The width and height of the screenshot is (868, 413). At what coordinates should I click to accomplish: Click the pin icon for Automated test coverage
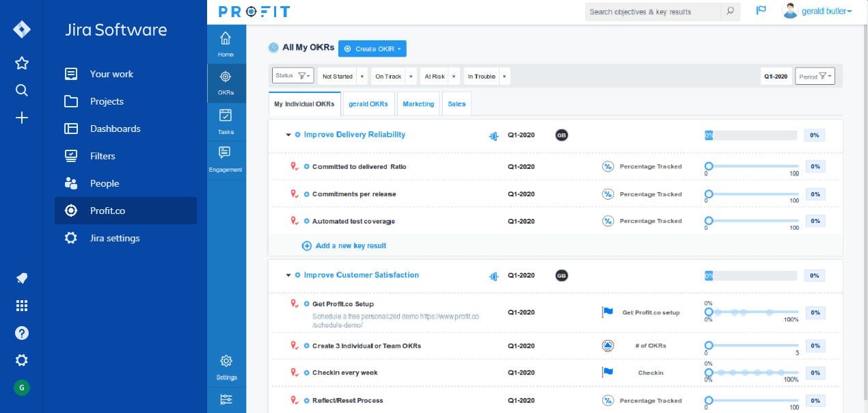pos(295,222)
